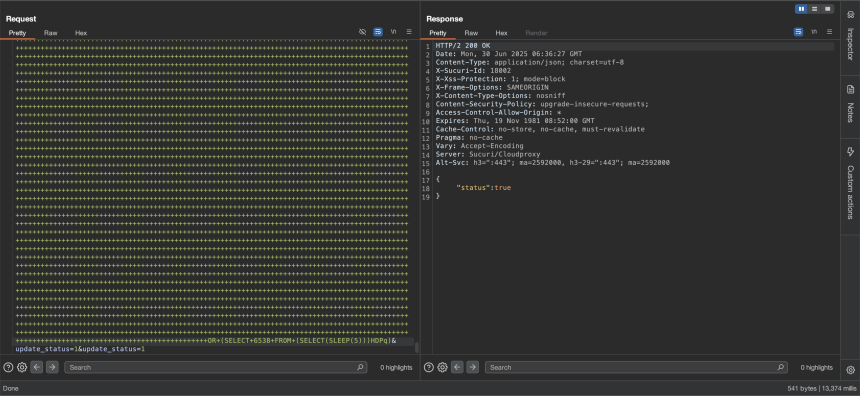Select side-by-side split layout button

tap(801, 9)
